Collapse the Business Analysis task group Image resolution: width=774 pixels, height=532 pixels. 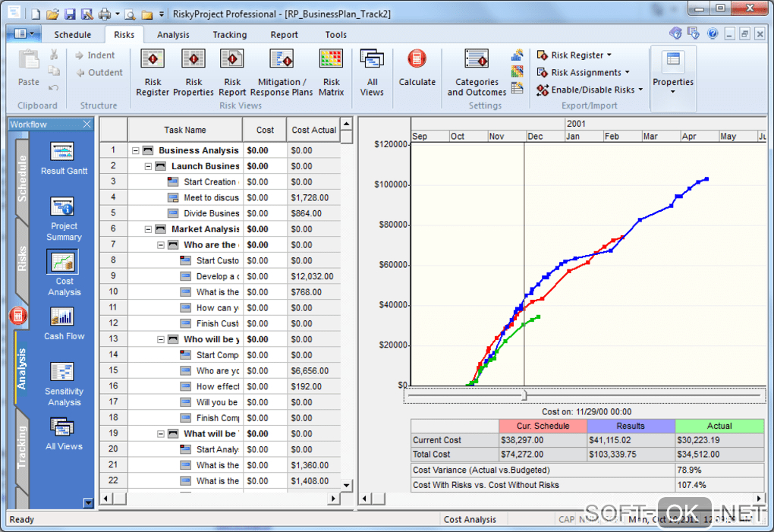pyautogui.click(x=135, y=150)
